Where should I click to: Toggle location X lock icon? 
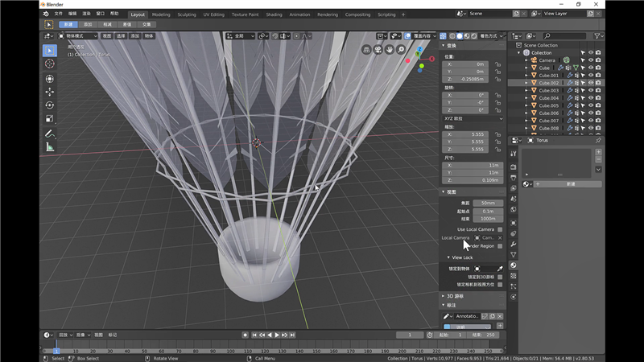click(497, 64)
